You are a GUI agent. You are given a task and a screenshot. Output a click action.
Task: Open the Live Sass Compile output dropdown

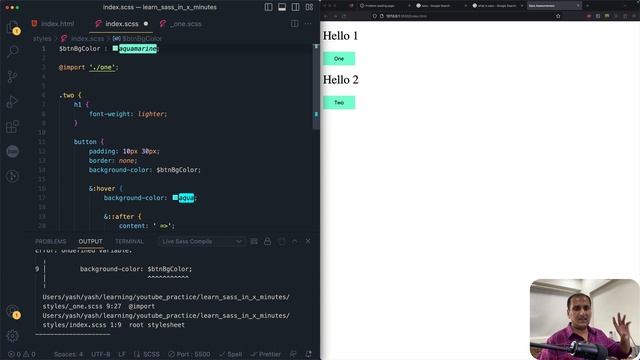pyautogui.click(x=202, y=241)
